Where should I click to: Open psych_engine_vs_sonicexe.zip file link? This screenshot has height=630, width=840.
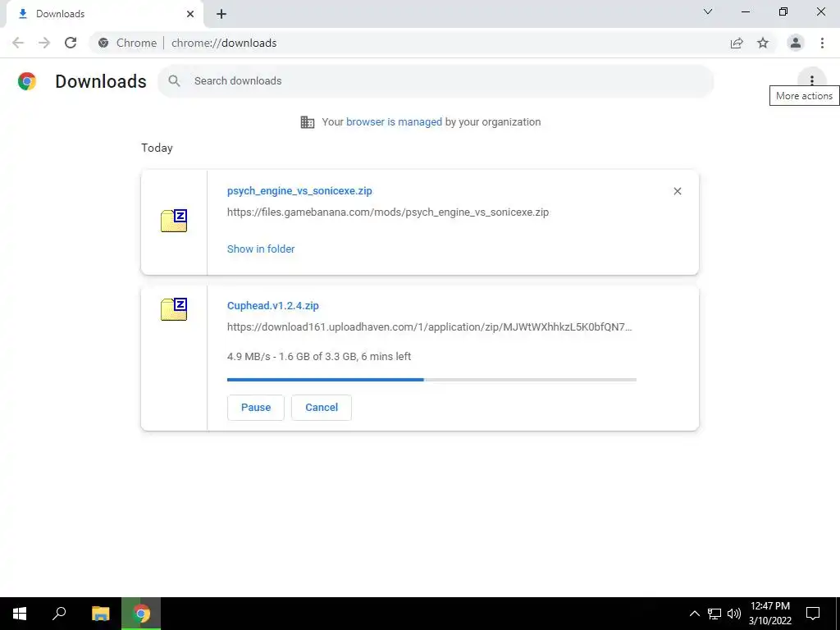point(299,190)
